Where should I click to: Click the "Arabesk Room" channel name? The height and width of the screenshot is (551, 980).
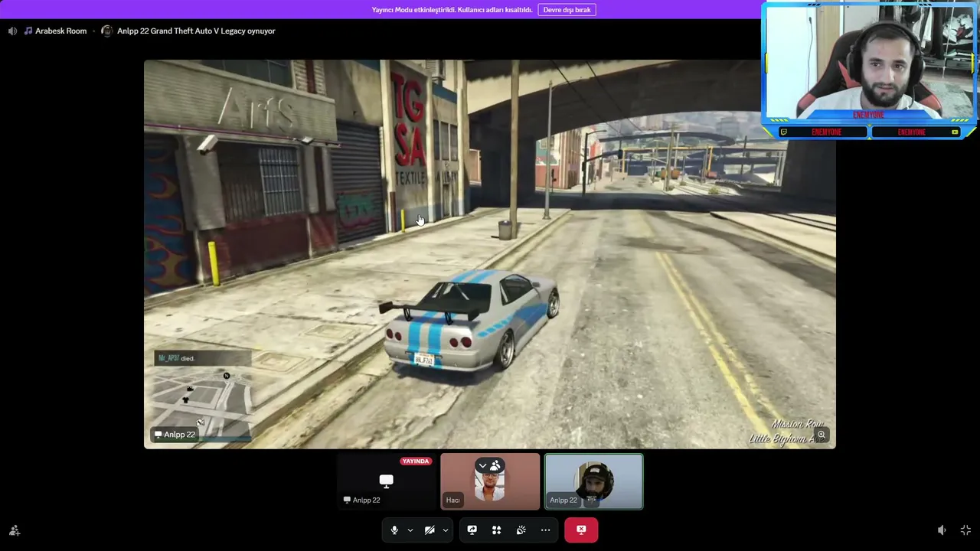pyautogui.click(x=60, y=31)
